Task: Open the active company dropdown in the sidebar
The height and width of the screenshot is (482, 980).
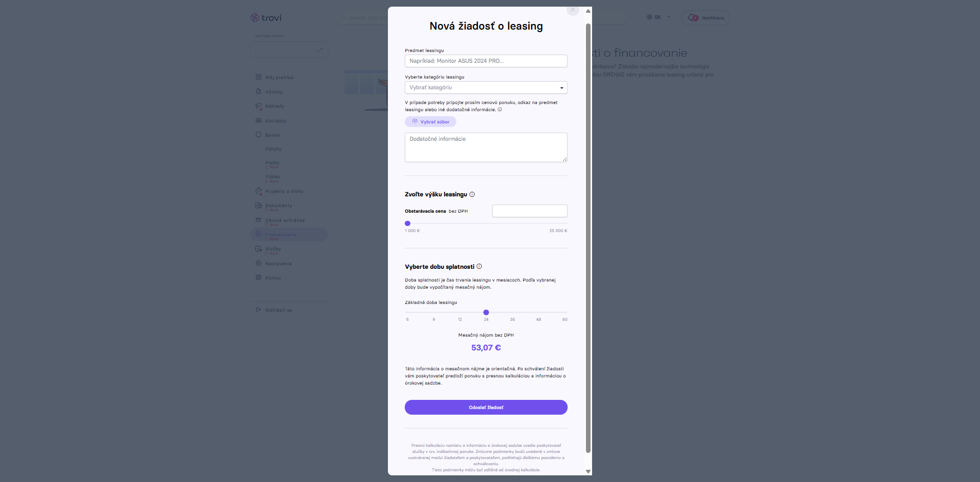Action: pos(289,49)
